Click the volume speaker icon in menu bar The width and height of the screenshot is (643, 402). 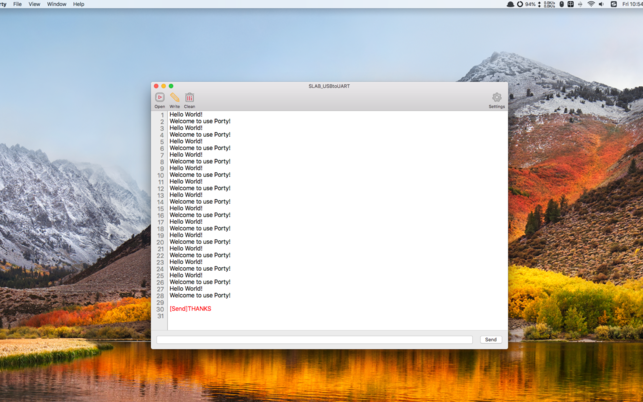tap(601, 4)
